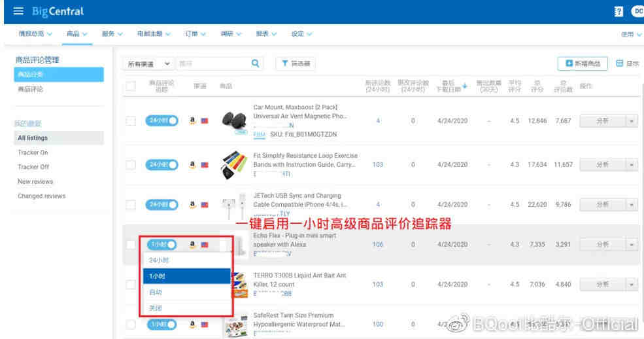
Task: Open the 所有渠道 channel dropdown
Action: (x=148, y=63)
